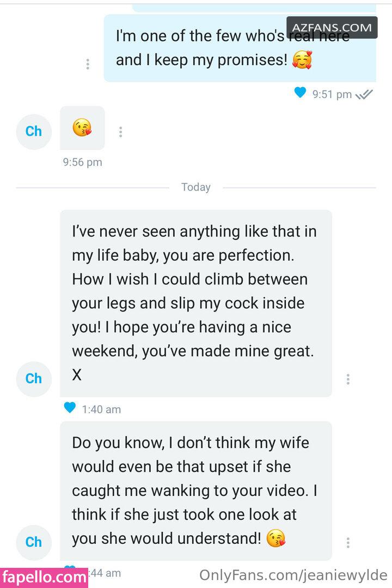Screen dimensions: 392x588
Task: Open the Ch avatar beside the kiss emoji
Action: click(34, 132)
